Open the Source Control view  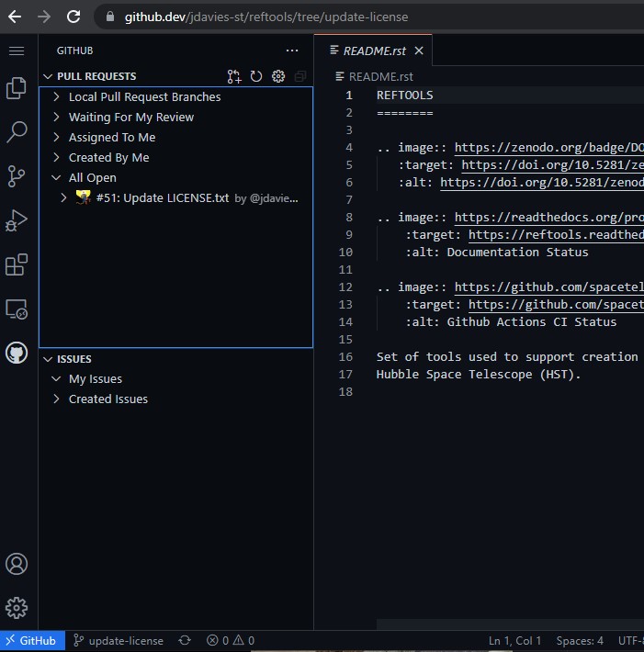click(x=17, y=176)
